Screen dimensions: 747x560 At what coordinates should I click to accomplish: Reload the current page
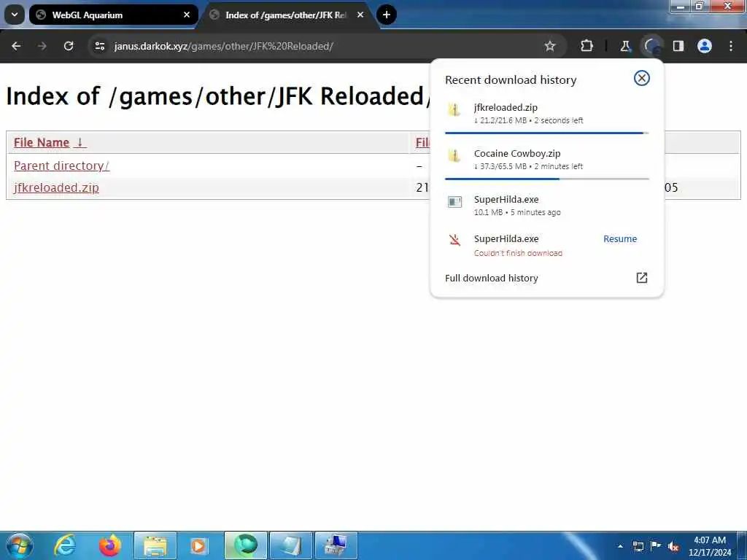[x=69, y=46]
